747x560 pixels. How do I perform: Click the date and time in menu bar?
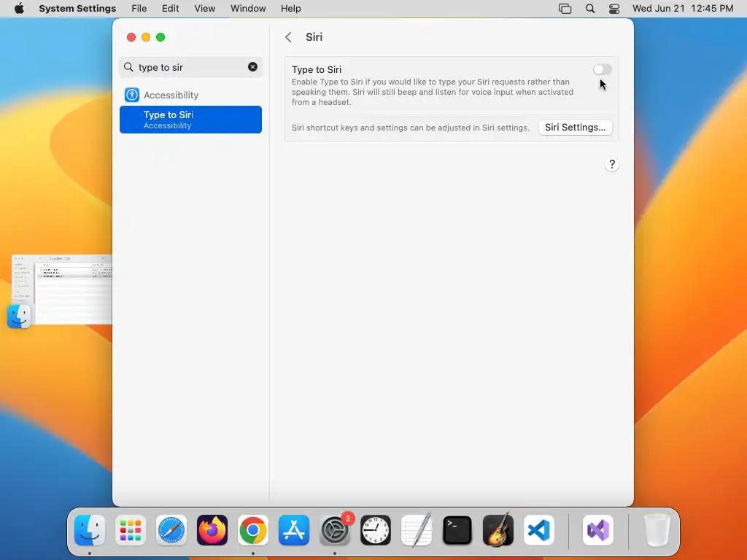coord(683,9)
